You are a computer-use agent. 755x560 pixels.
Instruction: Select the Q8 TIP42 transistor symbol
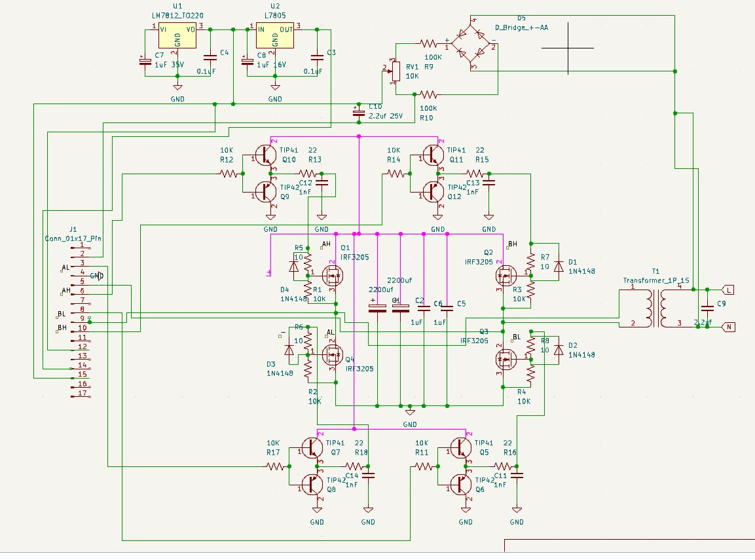click(x=312, y=485)
